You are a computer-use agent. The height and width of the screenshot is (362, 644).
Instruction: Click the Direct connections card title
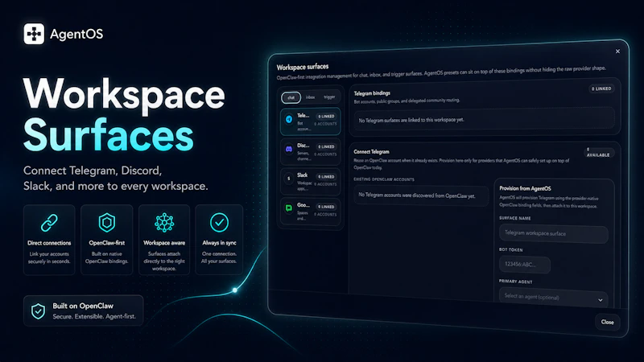[x=49, y=243]
